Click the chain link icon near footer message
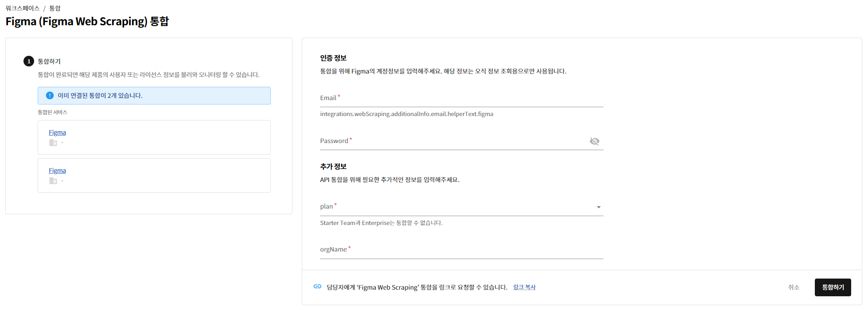 click(317, 287)
